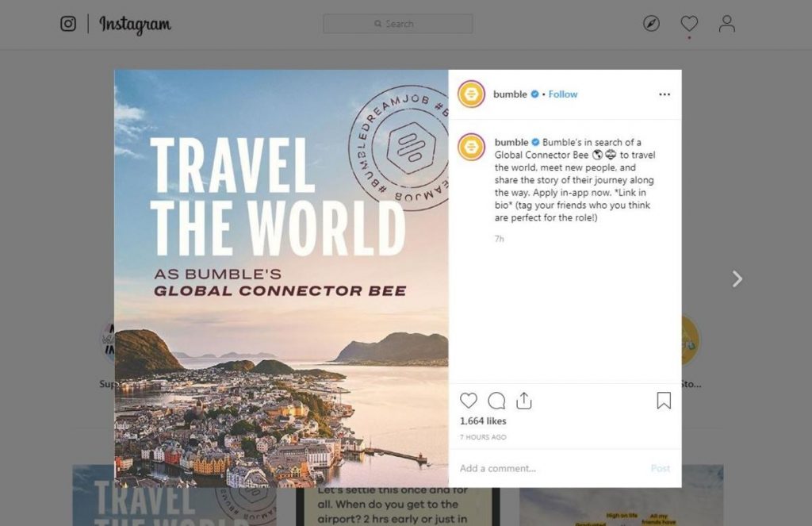Click bumble avatar beside the caption
Image resolution: width=812 pixels, height=526 pixels.
(472, 147)
